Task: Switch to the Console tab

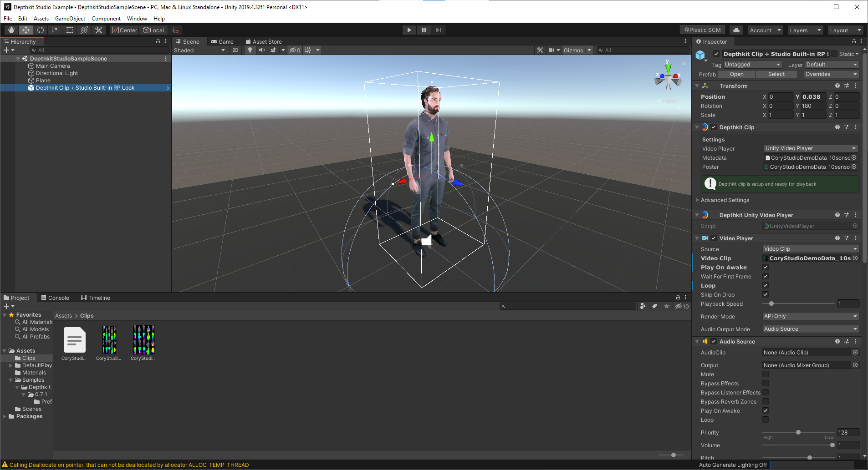Action: [x=55, y=298]
